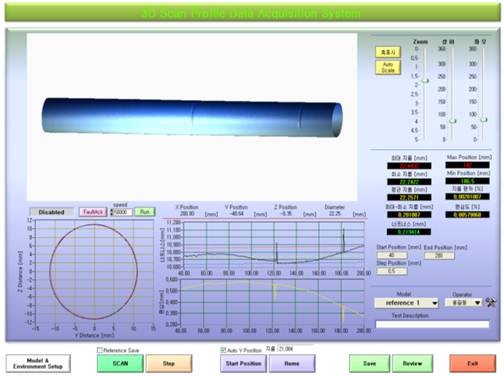Click the middle vertical slider handle
504x376 pixels.
(452, 120)
